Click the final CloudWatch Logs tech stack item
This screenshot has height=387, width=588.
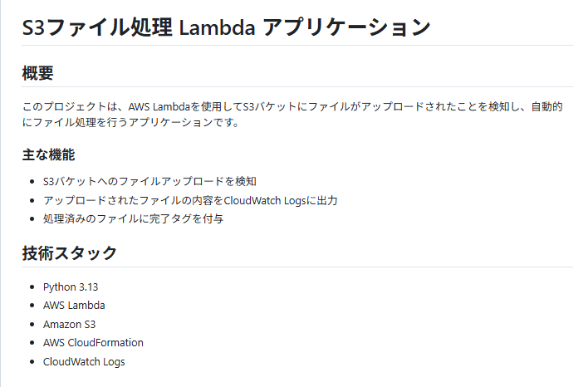point(84,361)
